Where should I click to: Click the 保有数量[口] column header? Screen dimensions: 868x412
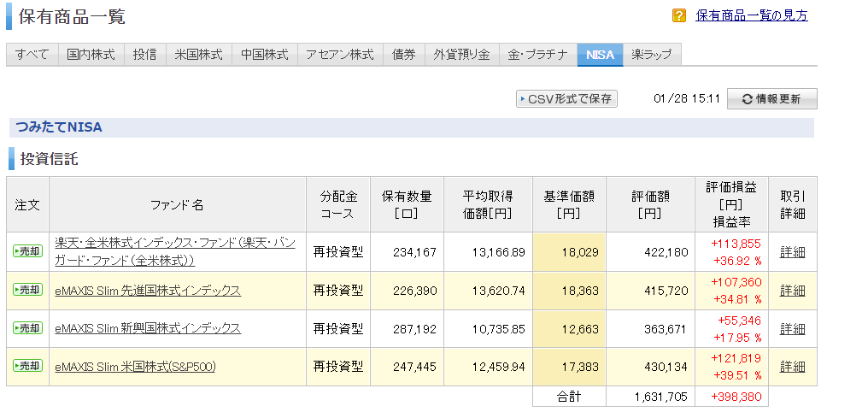tap(407, 204)
